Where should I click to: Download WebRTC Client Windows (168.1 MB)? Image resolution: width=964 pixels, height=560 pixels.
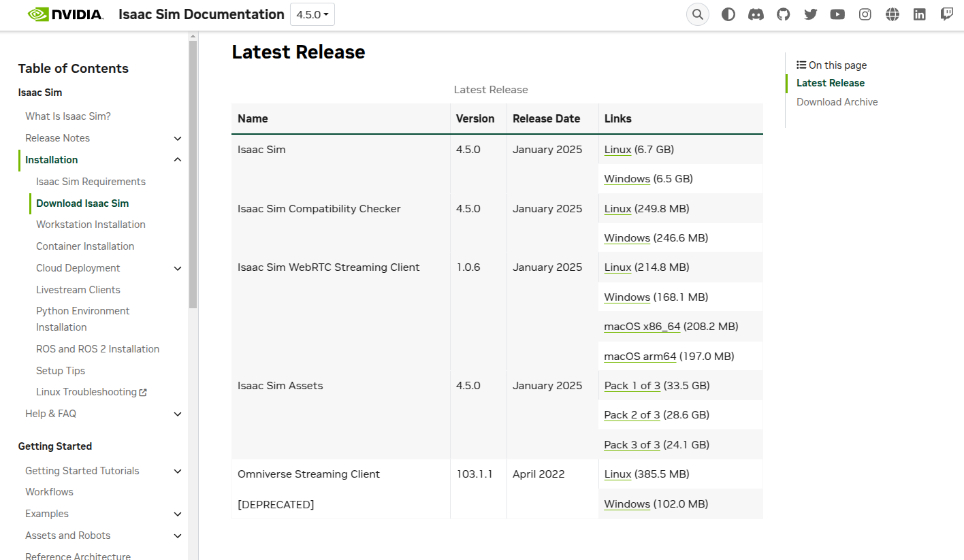coord(627,297)
